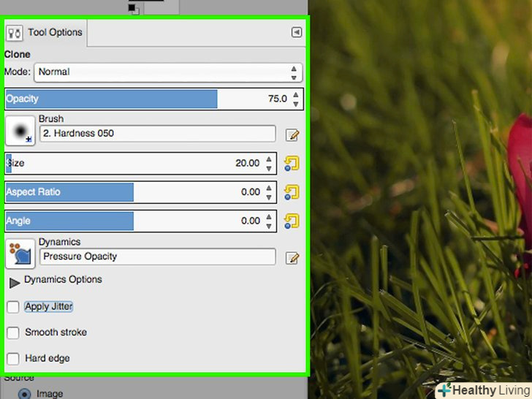
Task: Reset Size to brush's native size
Action: (x=292, y=163)
